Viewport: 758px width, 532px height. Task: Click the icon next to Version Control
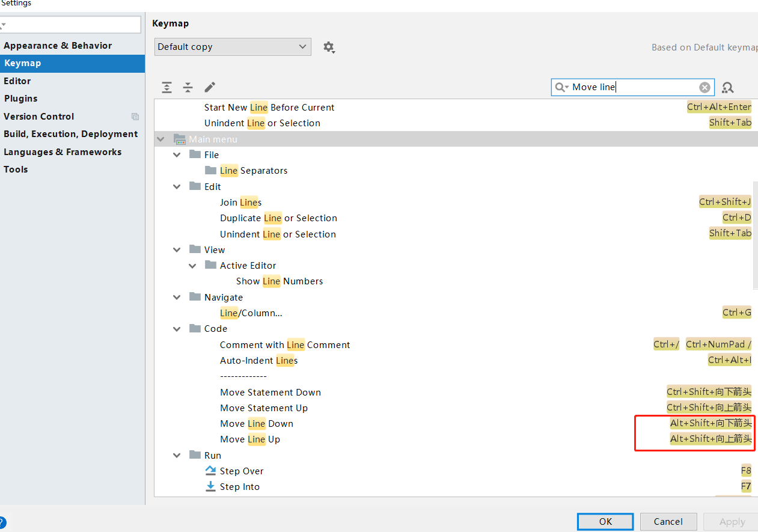pyautogui.click(x=135, y=117)
